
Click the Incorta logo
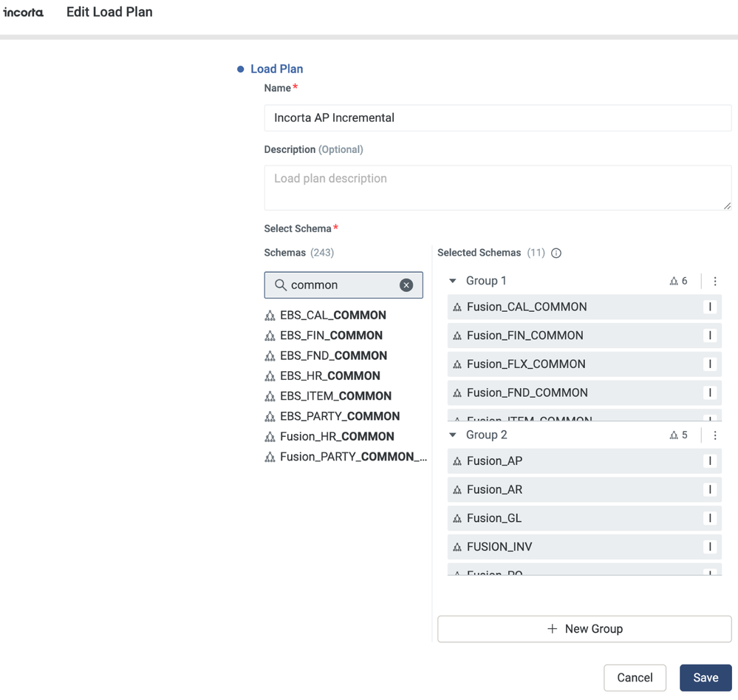tap(24, 13)
